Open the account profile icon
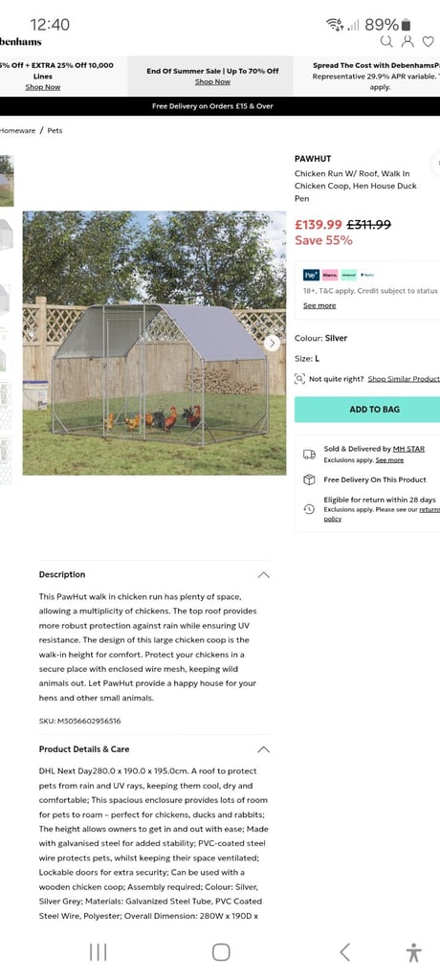440x980 pixels. tap(407, 41)
